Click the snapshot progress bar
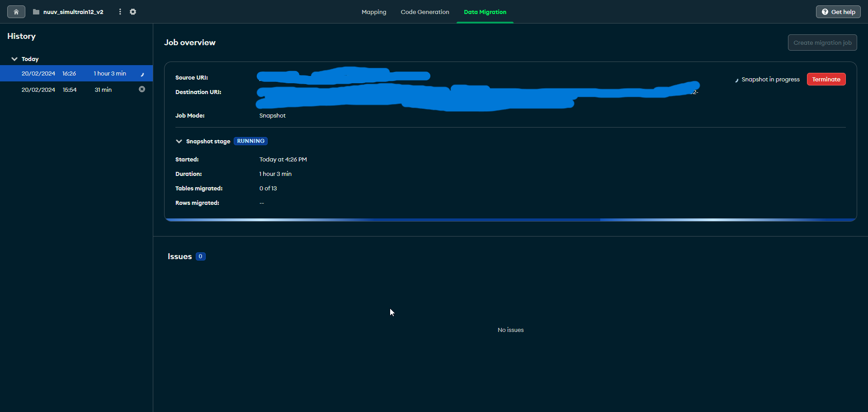The width and height of the screenshot is (868, 412). coord(510,220)
